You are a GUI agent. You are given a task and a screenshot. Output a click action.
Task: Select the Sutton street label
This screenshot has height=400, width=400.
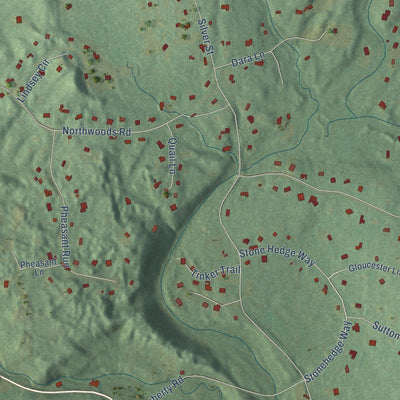(x=386, y=330)
